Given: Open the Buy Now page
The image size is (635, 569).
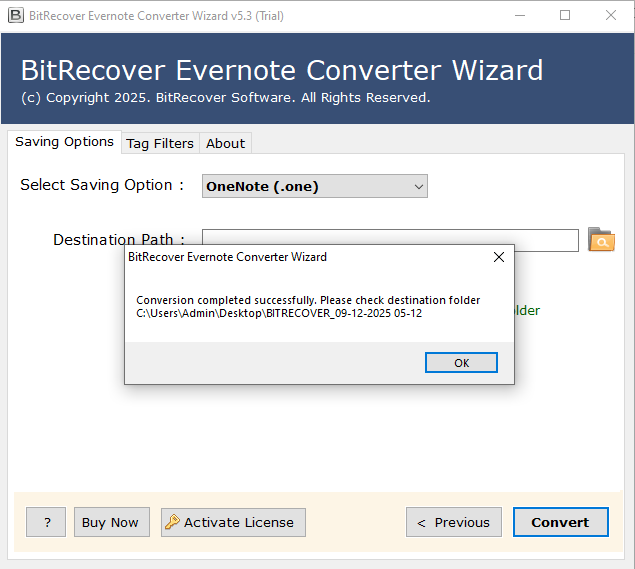Looking at the screenshot, I should [x=112, y=522].
